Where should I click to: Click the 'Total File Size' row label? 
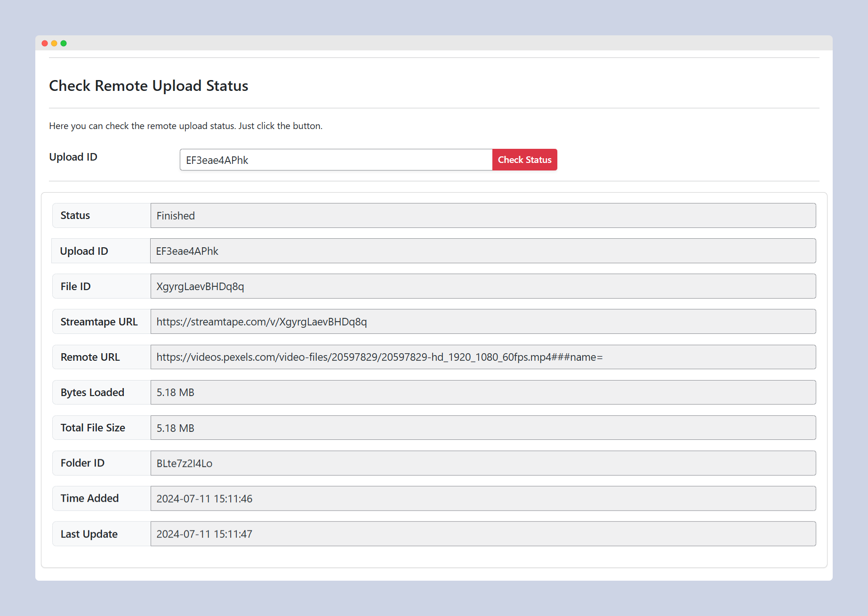[93, 428]
